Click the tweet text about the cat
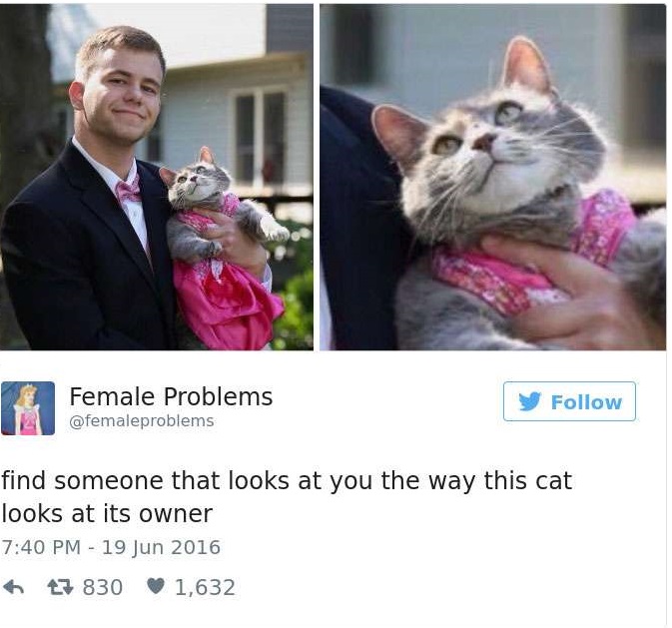The height and width of the screenshot is (628, 672). coord(287,497)
